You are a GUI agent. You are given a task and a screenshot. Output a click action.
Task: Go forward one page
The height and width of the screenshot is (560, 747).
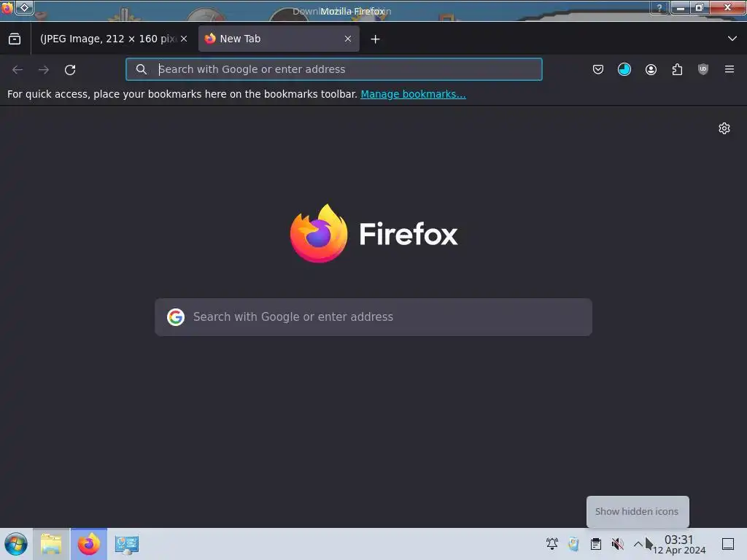(44, 69)
